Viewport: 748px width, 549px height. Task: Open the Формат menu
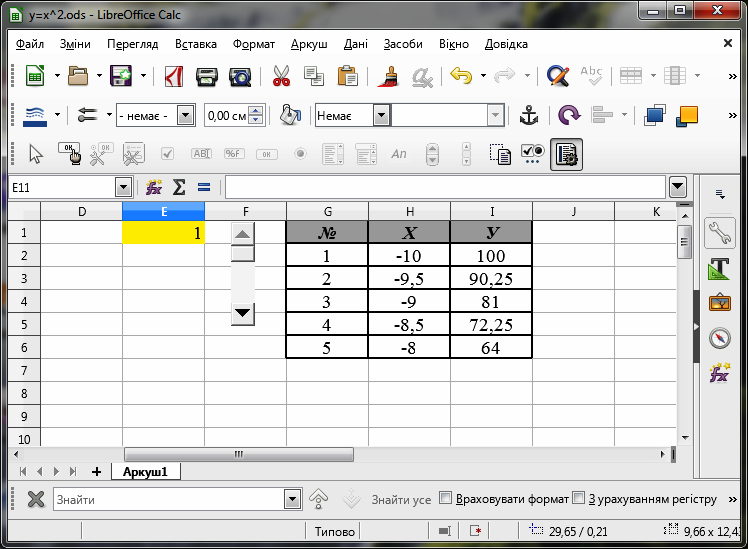pos(254,44)
